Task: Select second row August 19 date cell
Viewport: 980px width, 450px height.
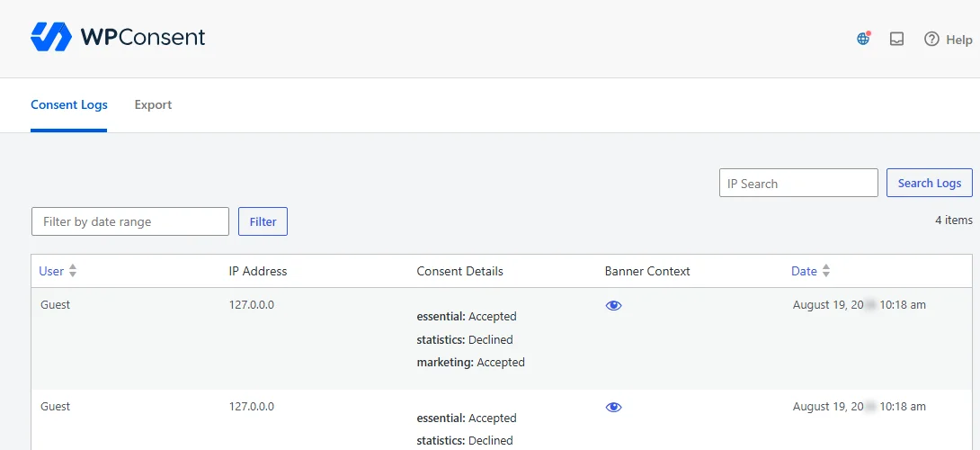Action: coord(860,406)
